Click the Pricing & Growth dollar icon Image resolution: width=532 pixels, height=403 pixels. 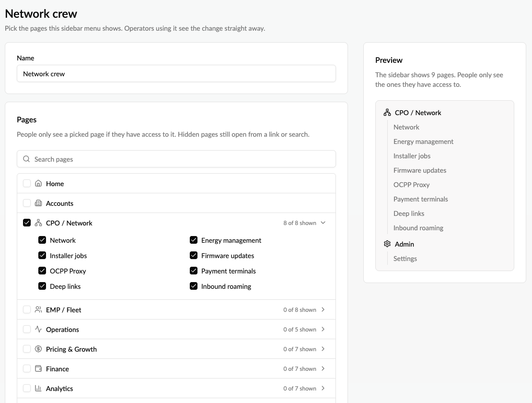38,349
